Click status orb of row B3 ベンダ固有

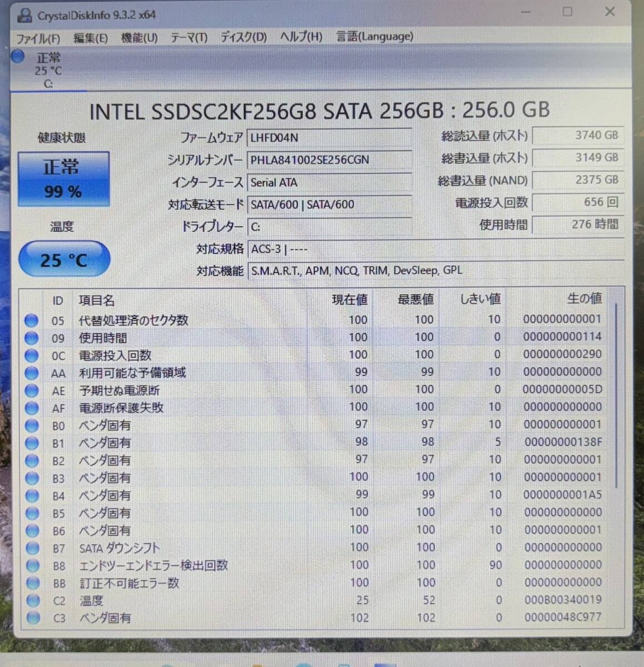[32, 478]
